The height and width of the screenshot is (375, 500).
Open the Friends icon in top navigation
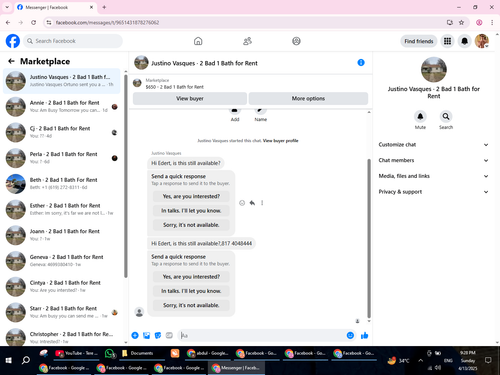[x=247, y=41]
